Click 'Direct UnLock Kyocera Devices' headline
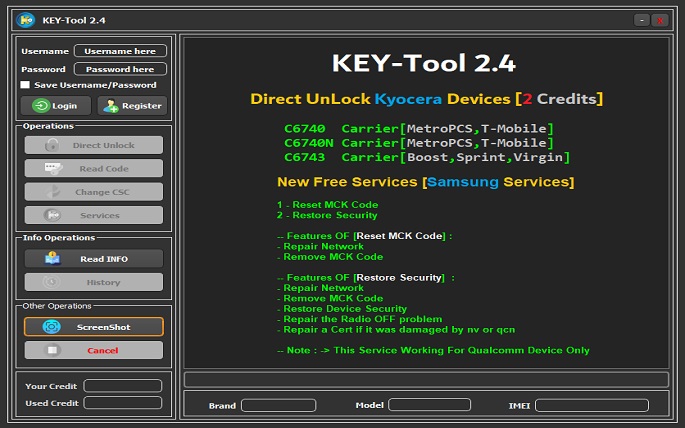This screenshot has height=428, width=685. click(x=380, y=99)
